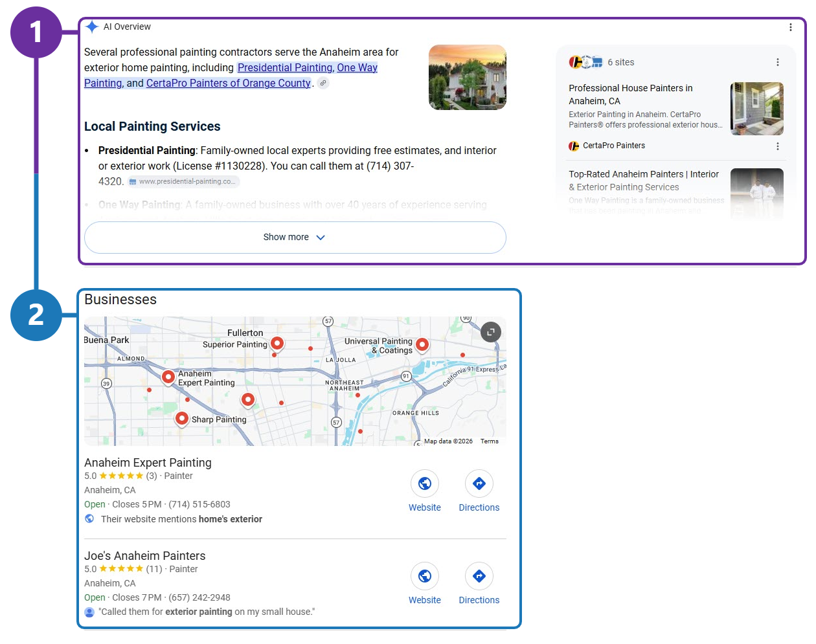Expand the businesses map to full view
The height and width of the screenshot is (644, 816).
pyautogui.click(x=491, y=332)
